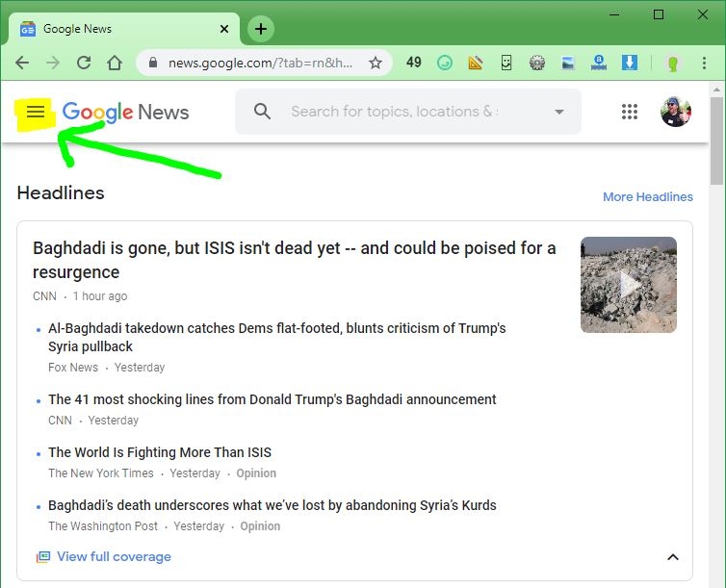The image size is (726, 588).
Task: Click the 'Fox News' source label
Action: [73, 368]
